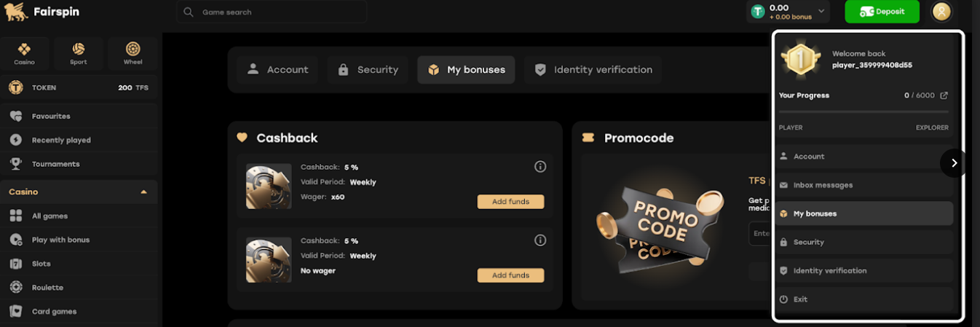Click the info icon on first cashback
Viewport: 980px width, 327px height.
(540, 167)
